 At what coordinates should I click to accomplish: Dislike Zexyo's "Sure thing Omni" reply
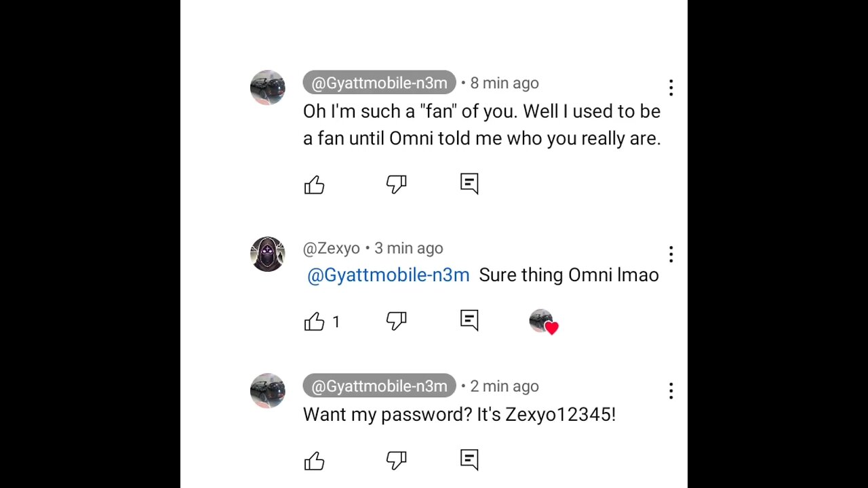click(396, 321)
